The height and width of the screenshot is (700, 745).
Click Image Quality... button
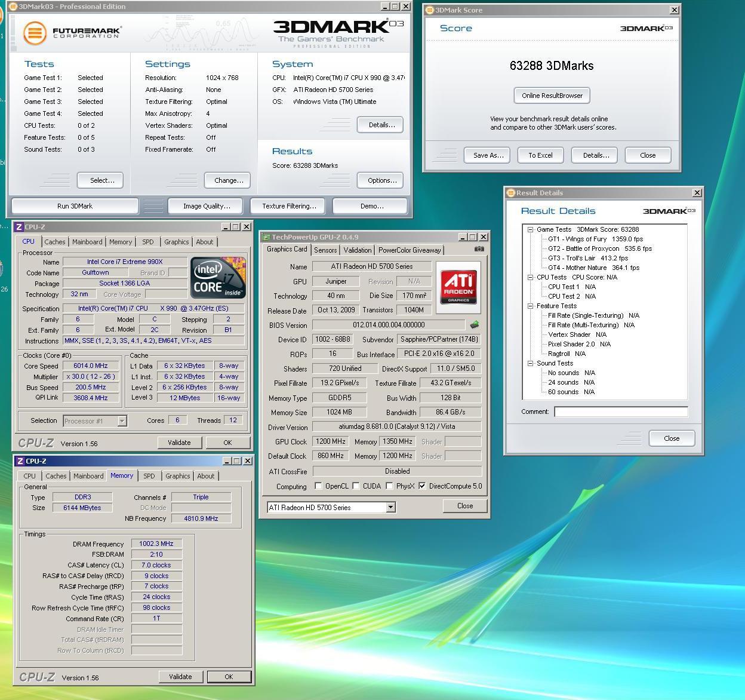tap(207, 206)
